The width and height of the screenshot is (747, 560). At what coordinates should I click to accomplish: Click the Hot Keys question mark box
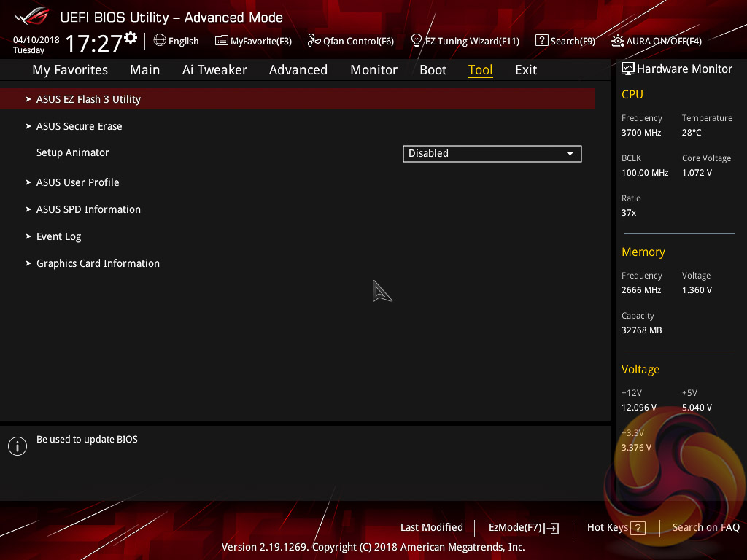pos(638,528)
